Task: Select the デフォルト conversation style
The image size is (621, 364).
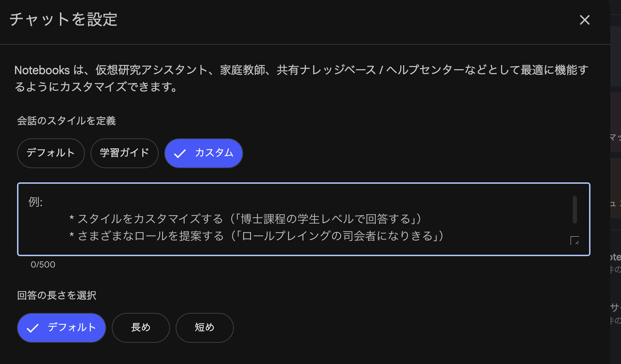Action: click(x=50, y=153)
